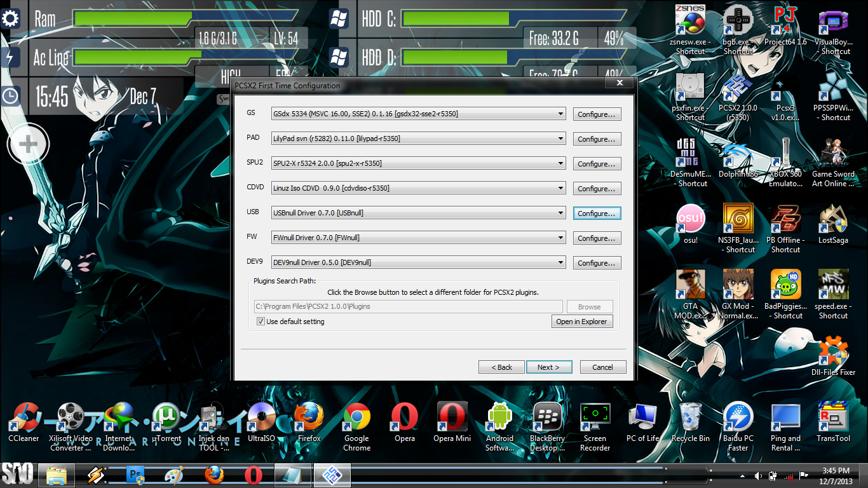The image size is (868, 488).
Task: Open the SAO Start button
Action: (x=17, y=475)
